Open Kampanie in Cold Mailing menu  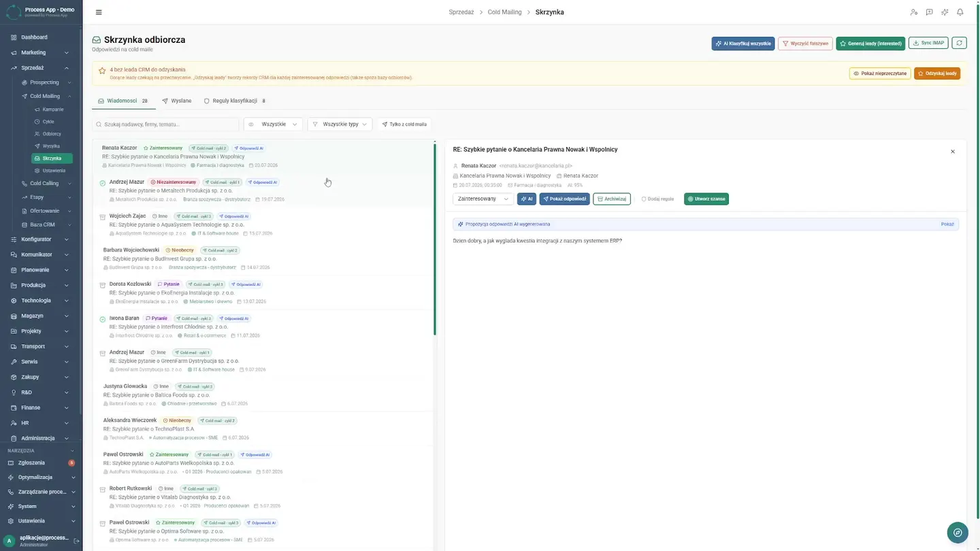(x=52, y=110)
